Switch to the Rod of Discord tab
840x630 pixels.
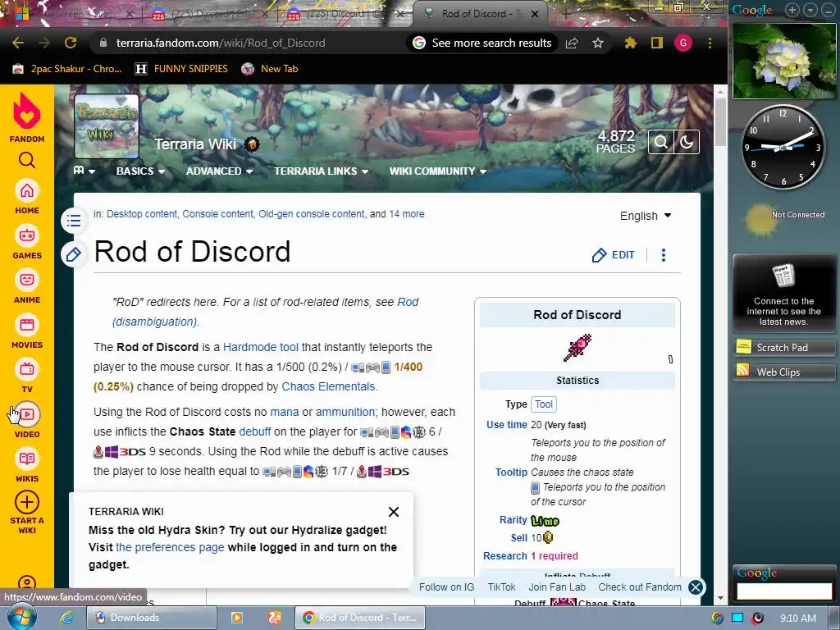click(478, 13)
